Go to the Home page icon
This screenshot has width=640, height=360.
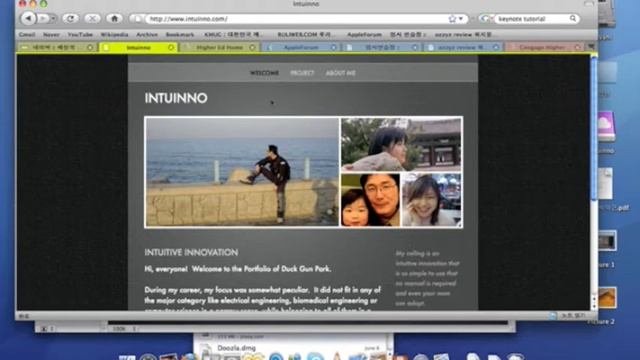[x=114, y=18]
